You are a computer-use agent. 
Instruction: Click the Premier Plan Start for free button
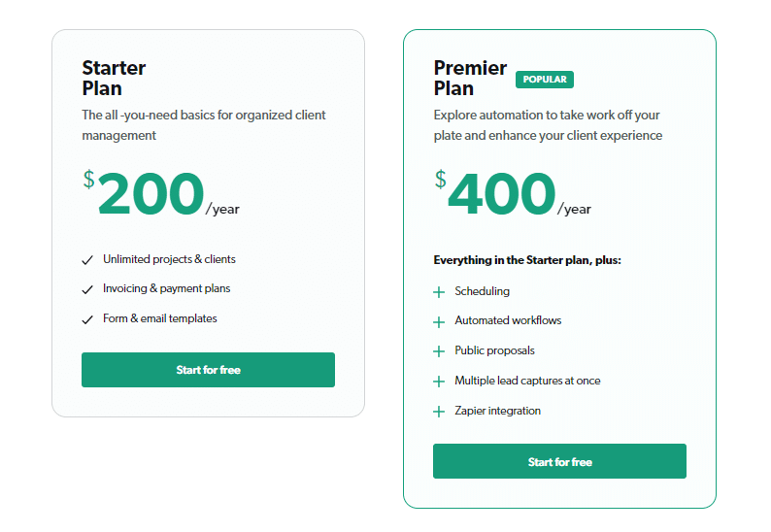pyautogui.click(x=559, y=461)
